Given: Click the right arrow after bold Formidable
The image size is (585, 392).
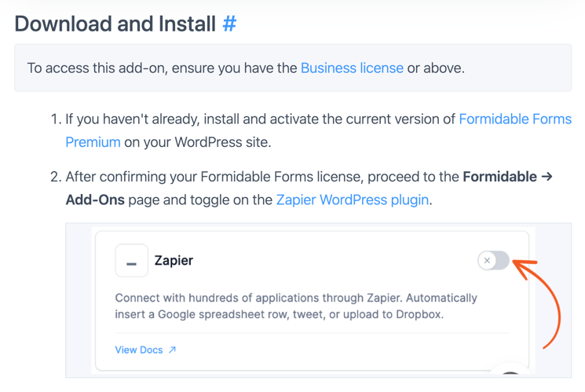Looking at the screenshot, I should coord(547,176).
